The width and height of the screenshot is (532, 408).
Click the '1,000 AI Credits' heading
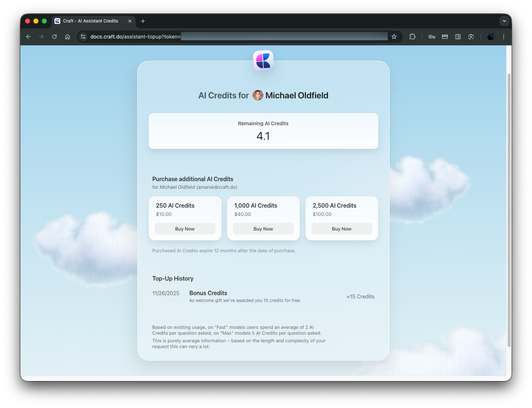(x=256, y=205)
